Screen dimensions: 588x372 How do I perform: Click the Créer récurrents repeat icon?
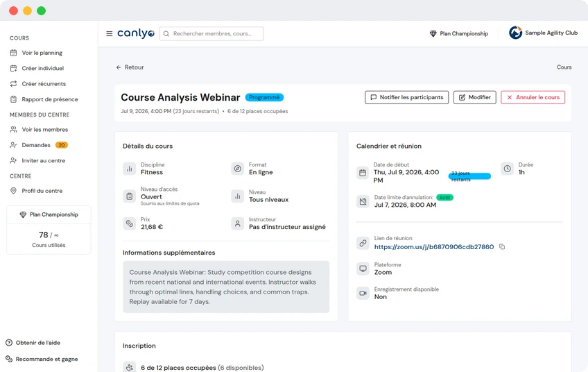(x=13, y=84)
